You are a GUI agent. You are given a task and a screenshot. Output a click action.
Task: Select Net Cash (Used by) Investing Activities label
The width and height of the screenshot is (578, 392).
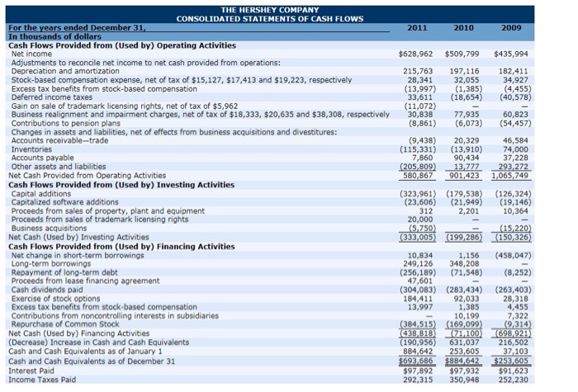click(x=78, y=238)
